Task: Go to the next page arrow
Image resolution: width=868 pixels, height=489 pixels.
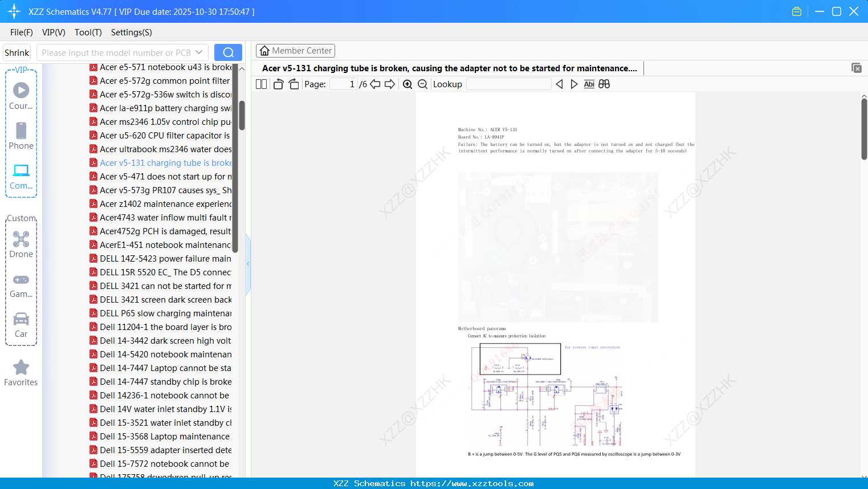Action: pos(390,84)
